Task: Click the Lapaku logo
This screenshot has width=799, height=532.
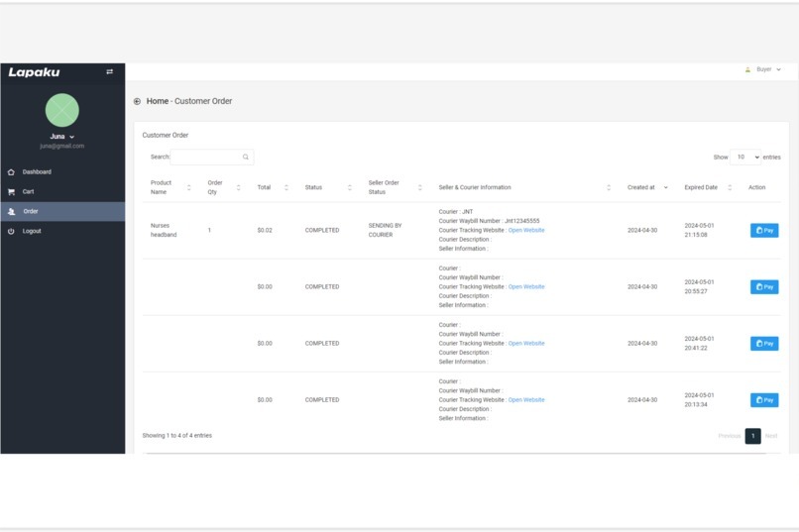Action: point(34,72)
